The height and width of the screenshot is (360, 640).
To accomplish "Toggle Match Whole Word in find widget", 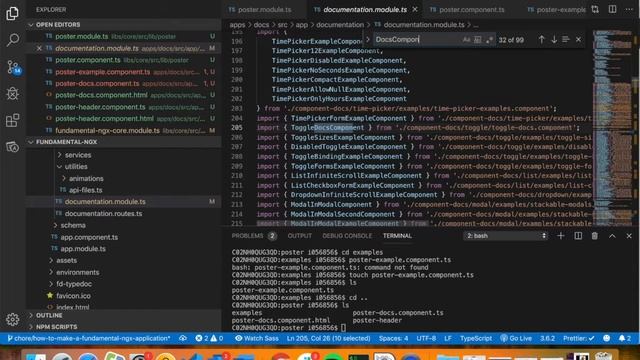I will (478, 40).
